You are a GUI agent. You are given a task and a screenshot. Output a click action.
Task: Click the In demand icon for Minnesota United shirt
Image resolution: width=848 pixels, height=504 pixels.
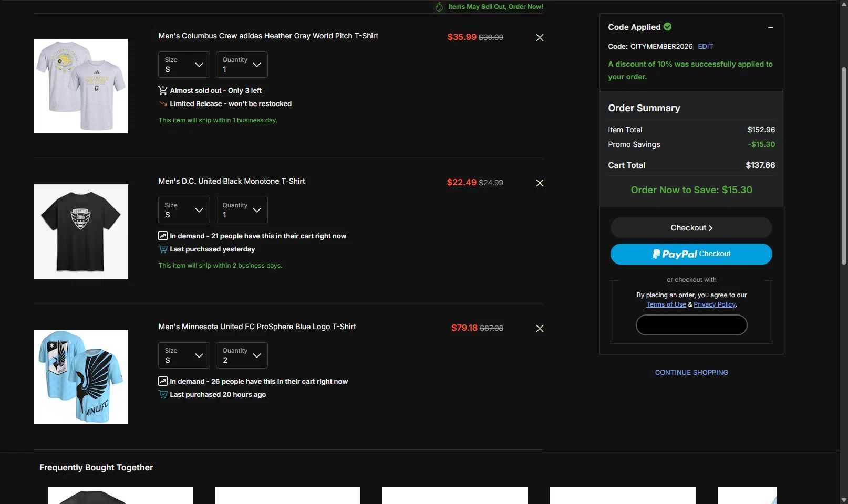tap(163, 381)
